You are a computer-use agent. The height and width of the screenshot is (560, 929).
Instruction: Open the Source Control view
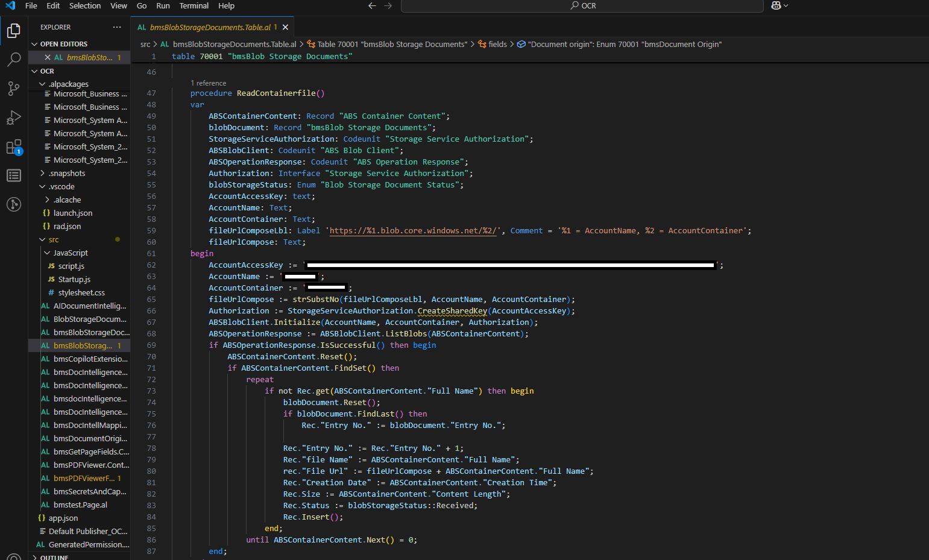[x=14, y=89]
